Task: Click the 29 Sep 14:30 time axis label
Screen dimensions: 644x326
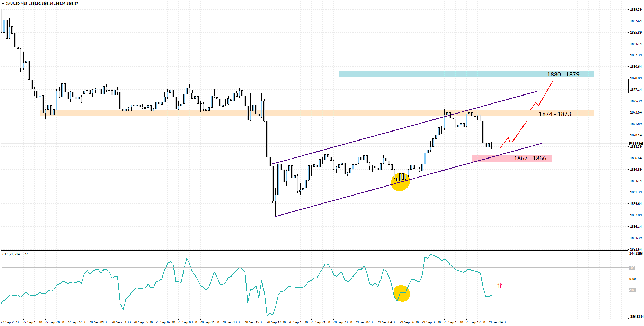Action: (x=498, y=322)
